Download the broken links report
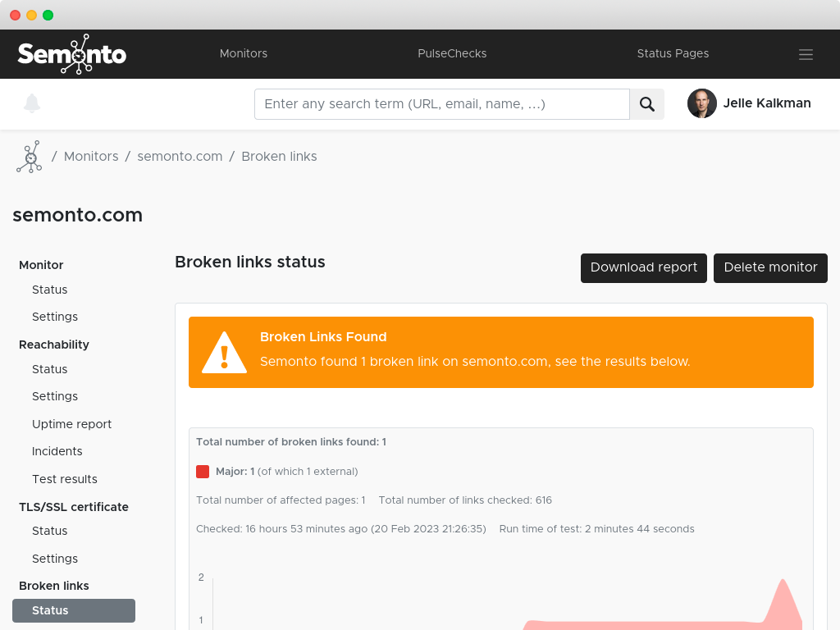Screen dimensions: 840x630 (x=643, y=267)
